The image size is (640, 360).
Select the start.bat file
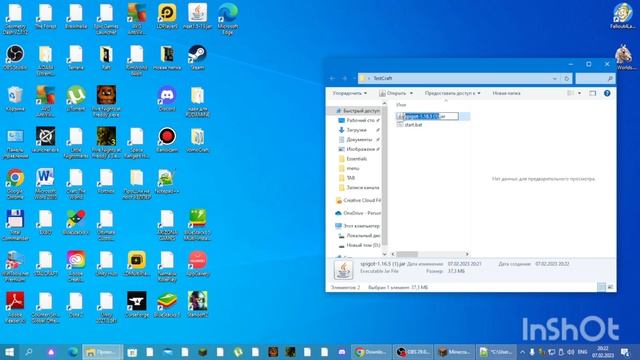tap(409, 124)
